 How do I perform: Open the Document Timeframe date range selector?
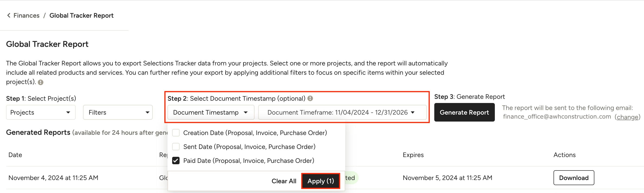click(342, 113)
